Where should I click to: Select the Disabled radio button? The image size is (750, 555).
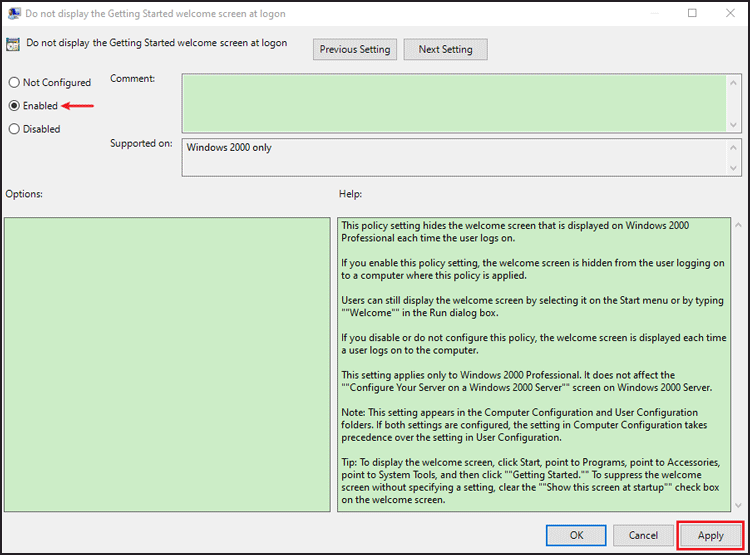(x=14, y=129)
